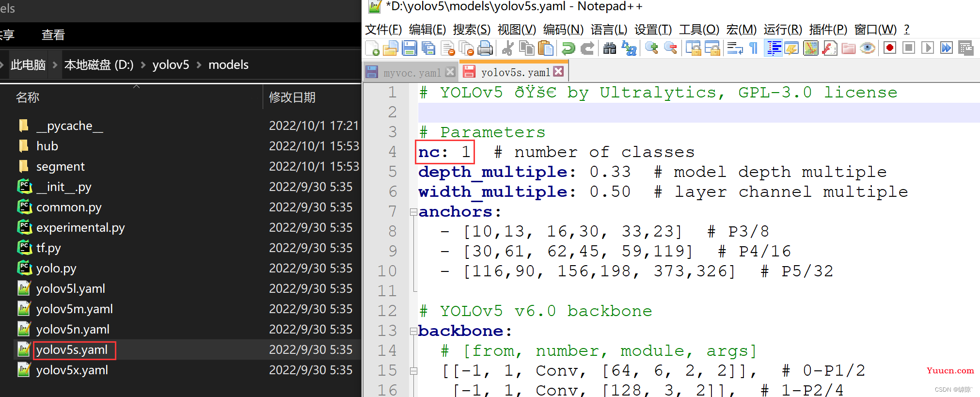Collapse the backbone fold marker
This screenshot has width=980, height=397.
(x=413, y=331)
